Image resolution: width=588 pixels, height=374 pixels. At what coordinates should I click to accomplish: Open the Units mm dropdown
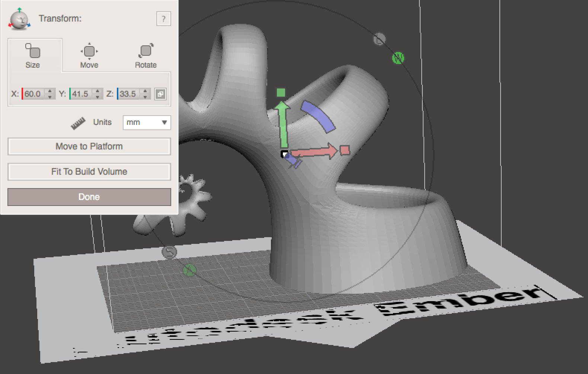click(147, 123)
